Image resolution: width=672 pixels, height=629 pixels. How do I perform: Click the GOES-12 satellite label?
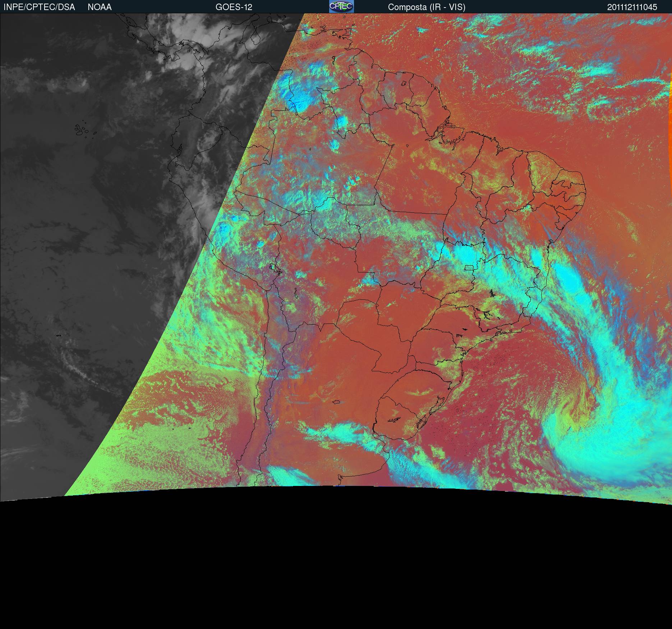(x=234, y=7)
